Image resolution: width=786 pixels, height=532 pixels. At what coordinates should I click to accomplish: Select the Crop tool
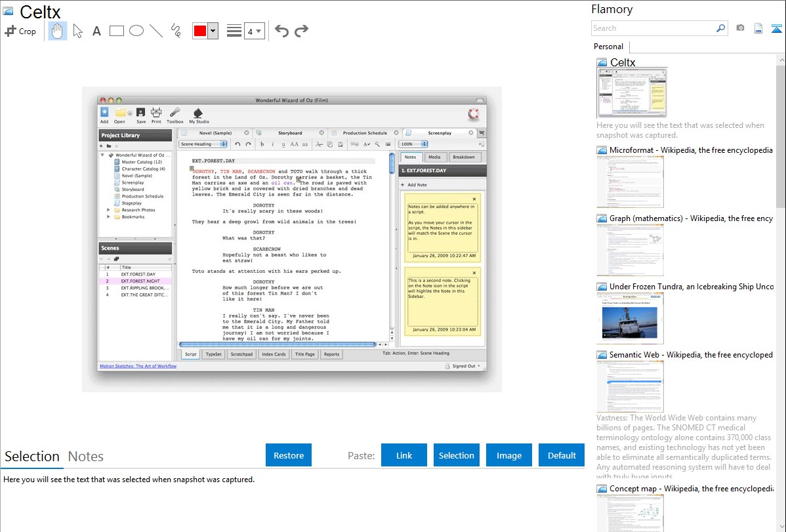point(20,31)
